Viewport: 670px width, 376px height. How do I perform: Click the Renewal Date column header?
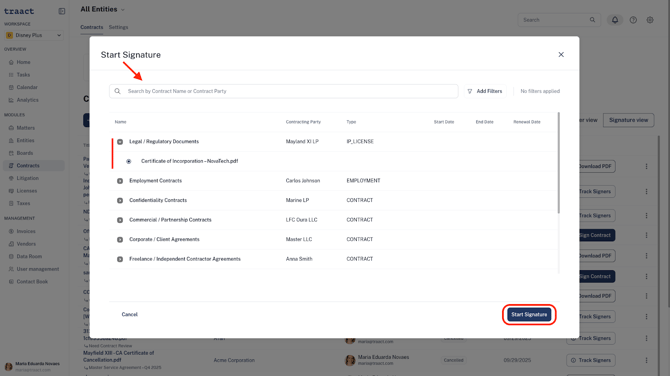(x=527, y=122)
